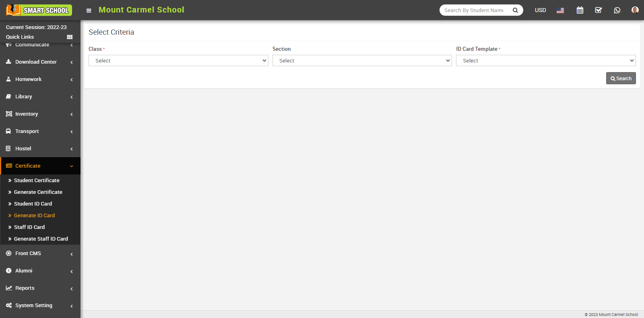Click the search magnifier icon in header
This screenshot has height=318, width=644.
515,10
